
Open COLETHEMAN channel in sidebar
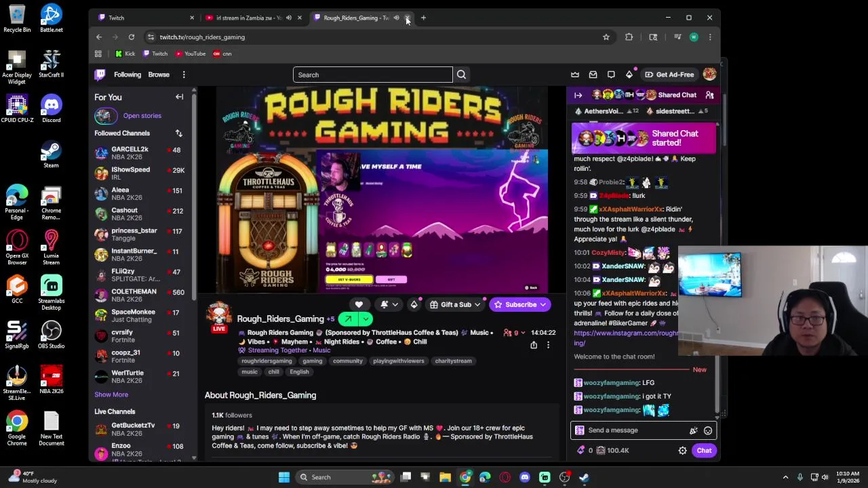click(142, 296)
